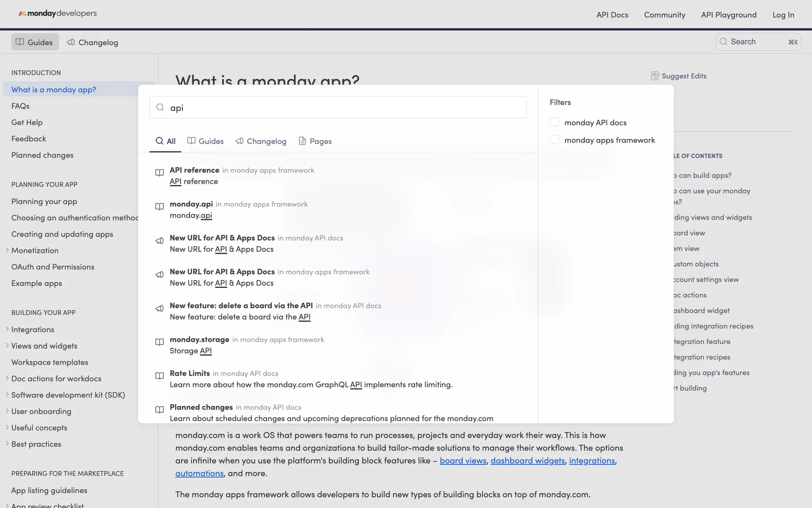
Task: Click book icon beside monday.storage result
Action: [x=159, y=342]
